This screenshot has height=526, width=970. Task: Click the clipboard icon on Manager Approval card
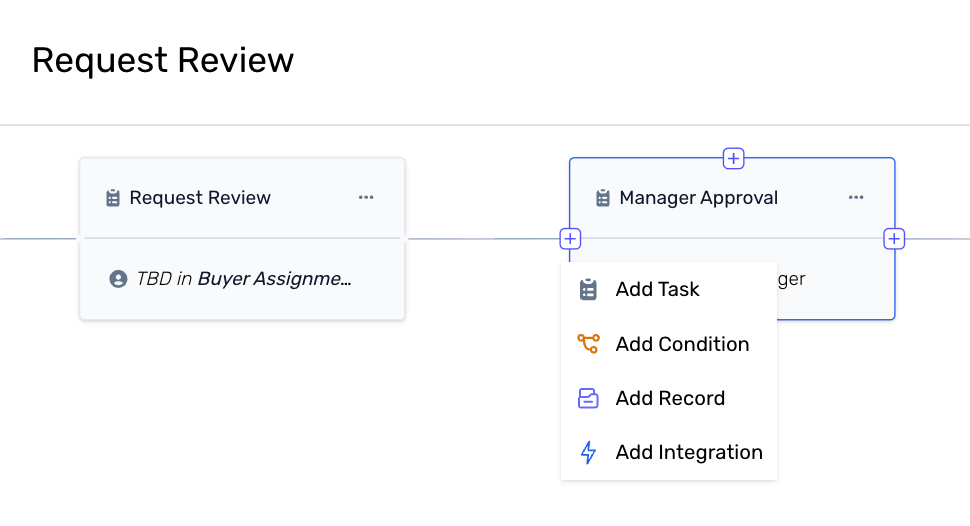pyautogui.click(x=603, y=198)
